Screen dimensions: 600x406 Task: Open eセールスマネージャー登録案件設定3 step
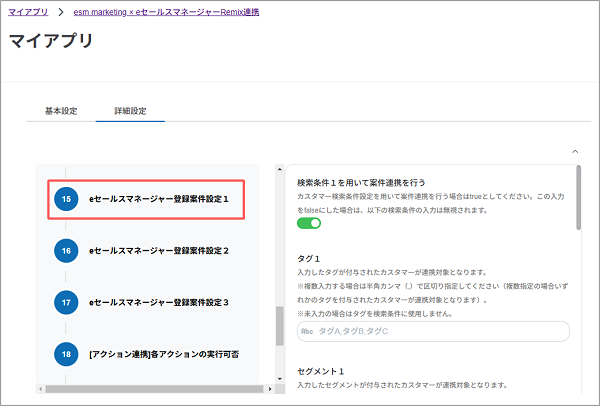click(x=159, y=301)
